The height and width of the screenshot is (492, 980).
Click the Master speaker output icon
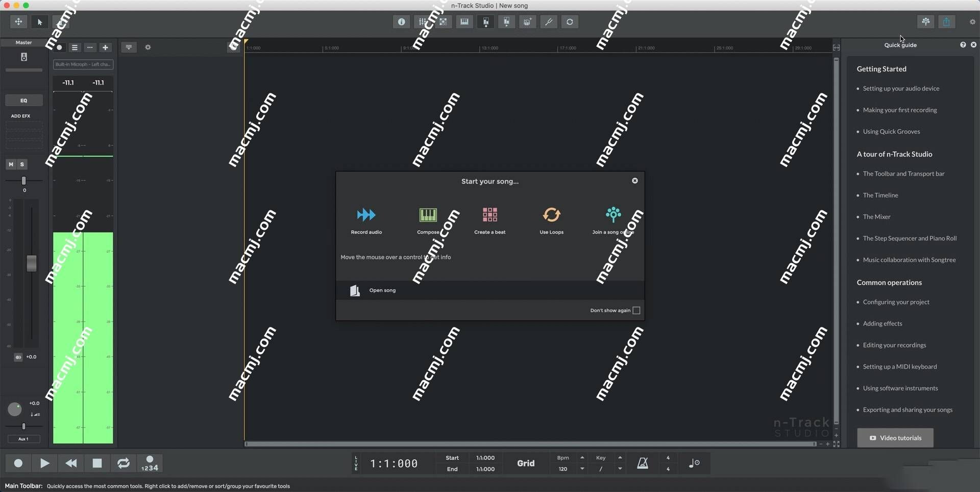pos(23,57)
